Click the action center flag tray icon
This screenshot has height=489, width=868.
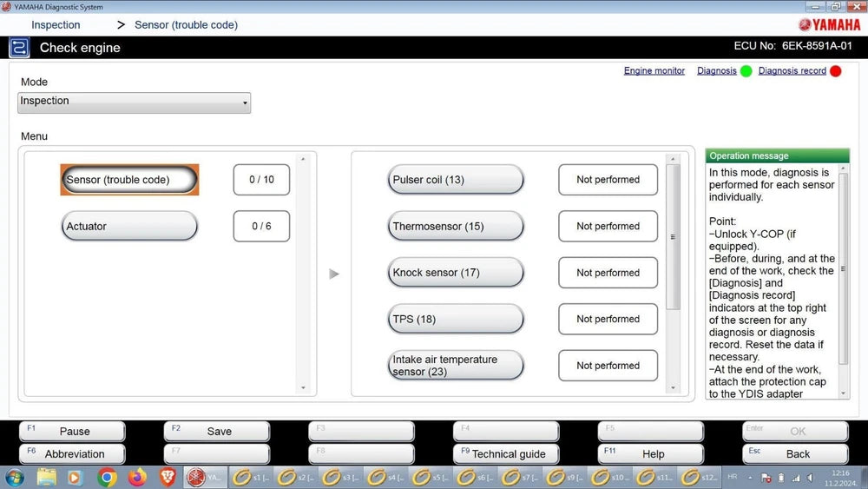[766, 478]
